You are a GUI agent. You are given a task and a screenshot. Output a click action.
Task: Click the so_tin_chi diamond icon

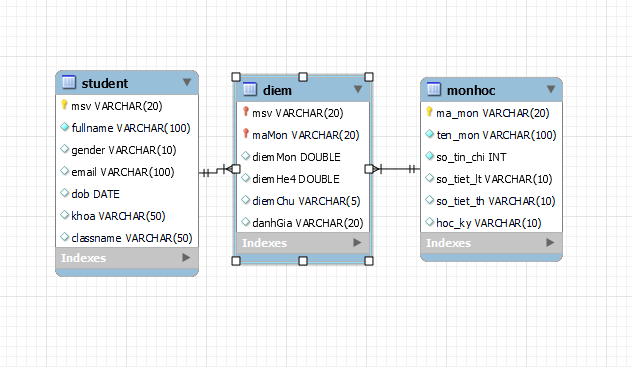click(x=430, y=156)
